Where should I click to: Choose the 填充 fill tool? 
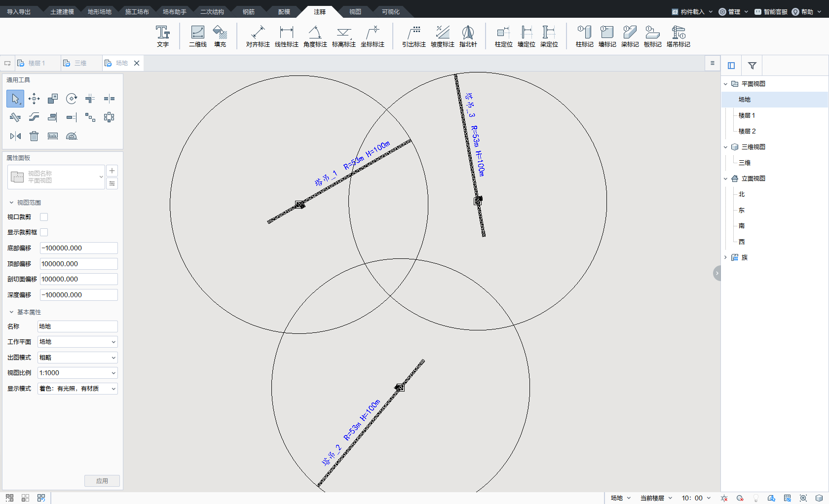click(x=220, y=36)
